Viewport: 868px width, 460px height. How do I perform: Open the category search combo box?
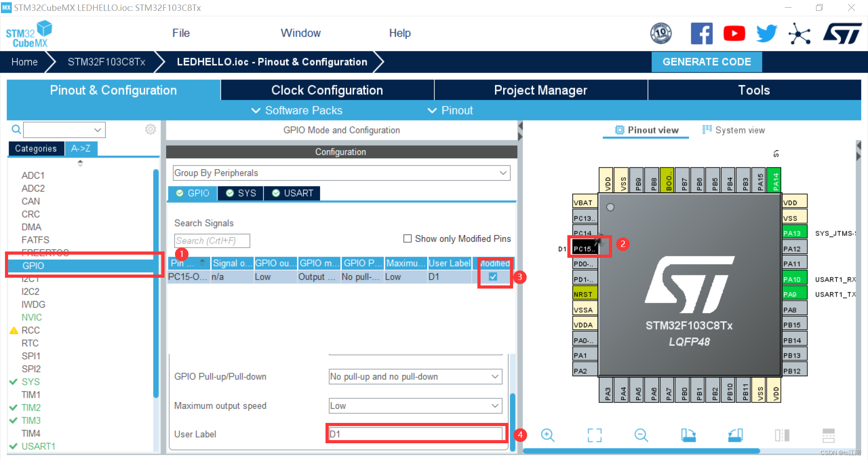(64, 130)
